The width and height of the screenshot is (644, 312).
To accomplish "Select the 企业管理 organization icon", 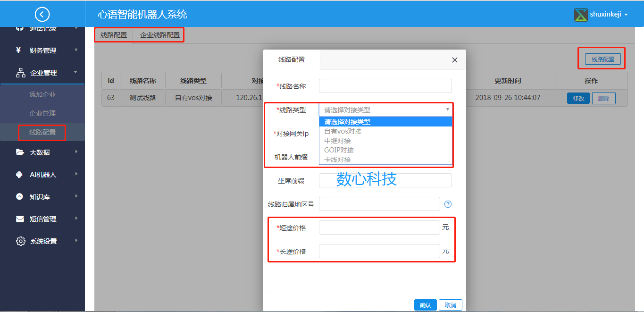I will coord(20,73).
